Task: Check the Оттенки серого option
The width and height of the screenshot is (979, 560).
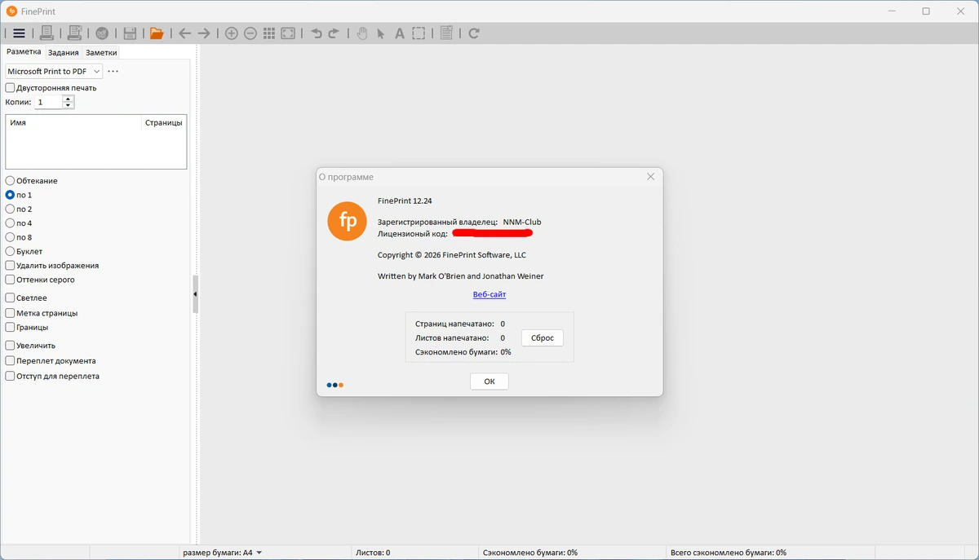Action: click(x=10, y=280)
